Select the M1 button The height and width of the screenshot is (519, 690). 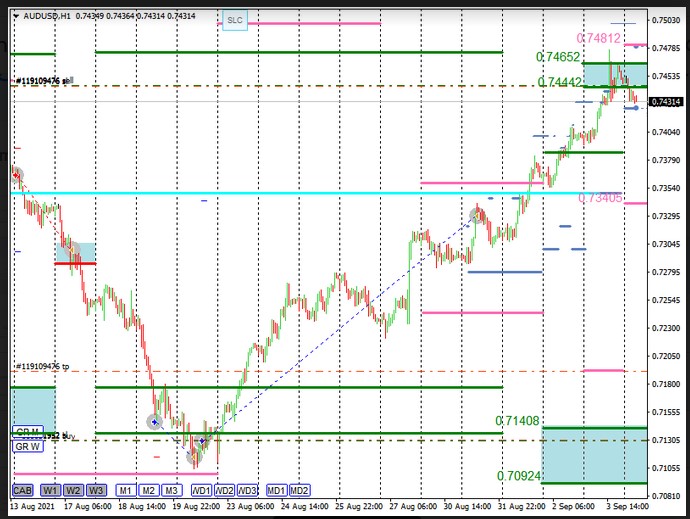124,490
